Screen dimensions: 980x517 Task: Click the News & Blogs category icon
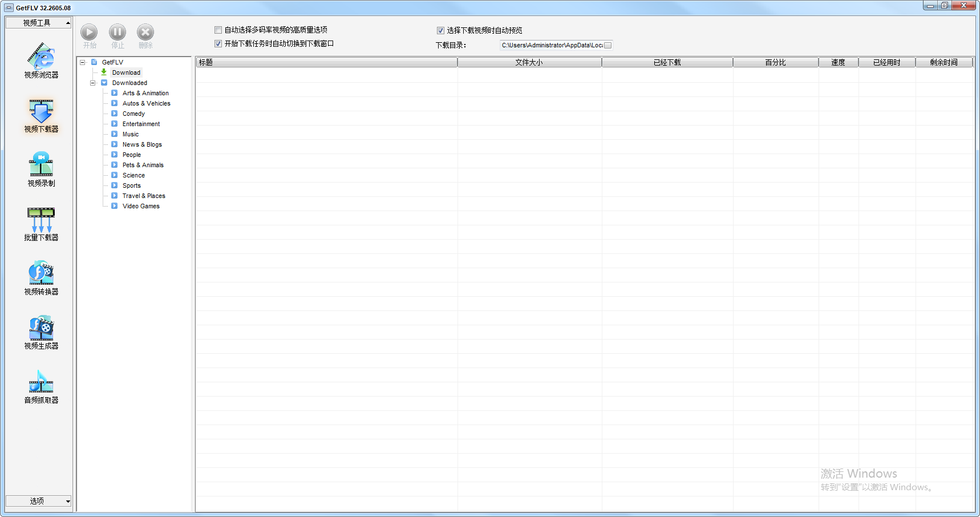point(115,144)
